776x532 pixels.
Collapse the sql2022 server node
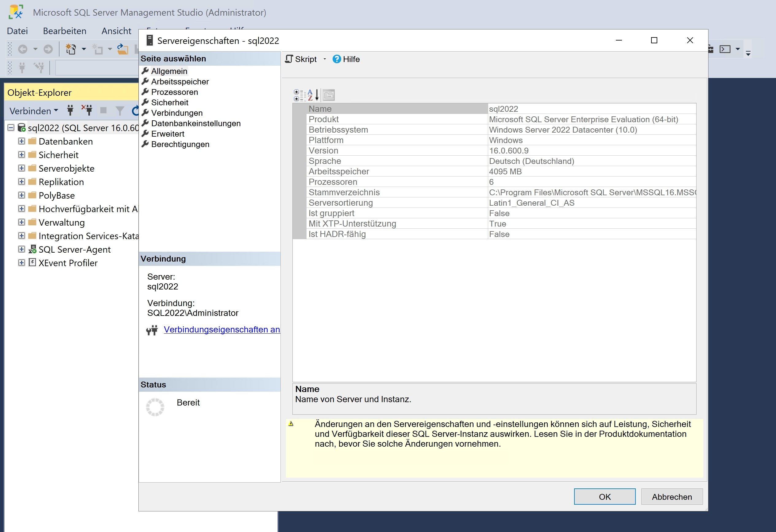click(11, 128)
